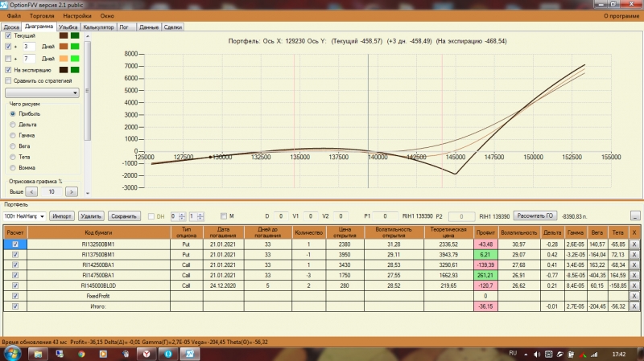Viewport: 644px width, 361px height.
Task: Enable Сравнить со стратегией checkbox
Action: (x=8, y=81)
